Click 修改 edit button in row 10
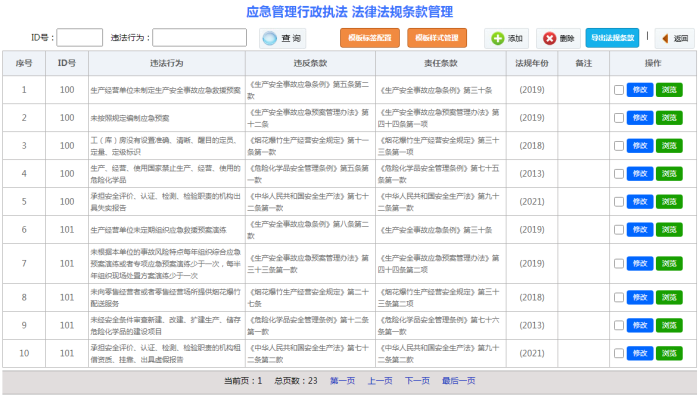This screenshot has height=395, width=700. (x=640, y=353)
